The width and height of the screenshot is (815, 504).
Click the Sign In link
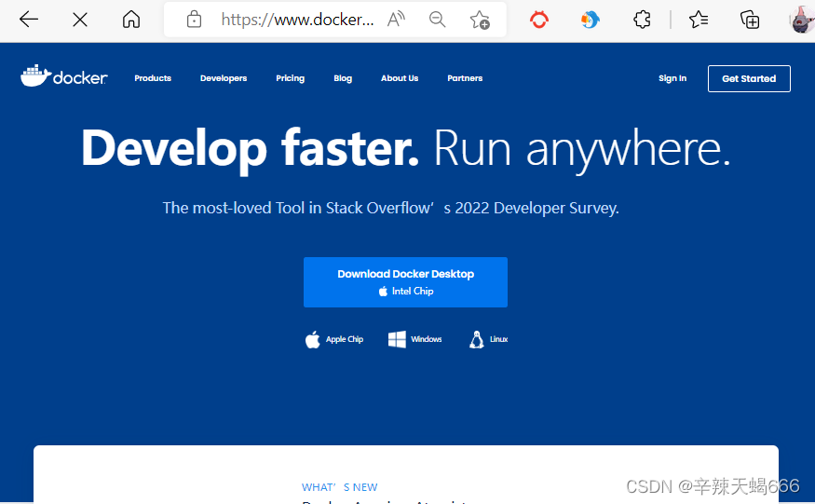click(672, 78)
